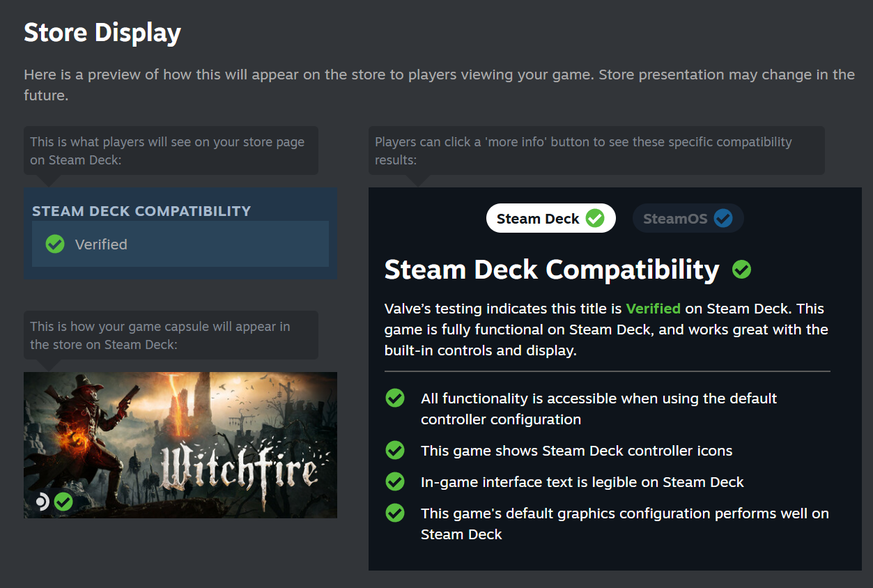Click tooltip 'This is what players will see'

(171, 150)
